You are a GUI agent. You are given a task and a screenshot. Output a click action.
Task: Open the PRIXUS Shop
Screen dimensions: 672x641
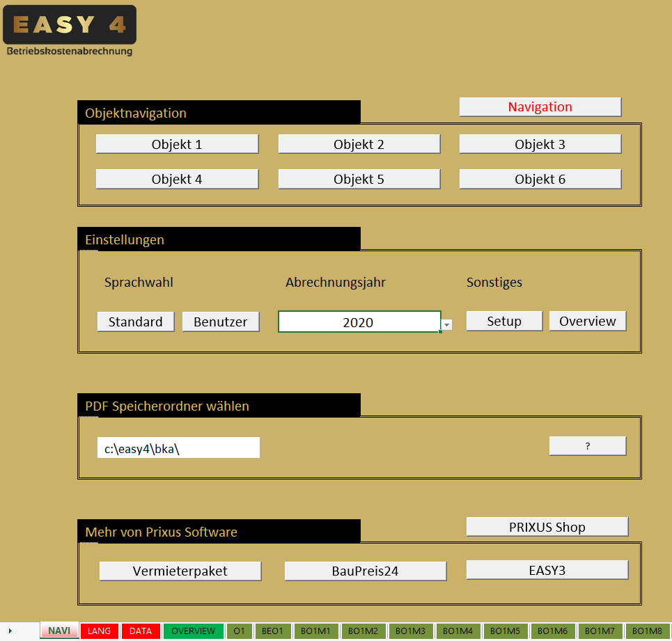547,527
